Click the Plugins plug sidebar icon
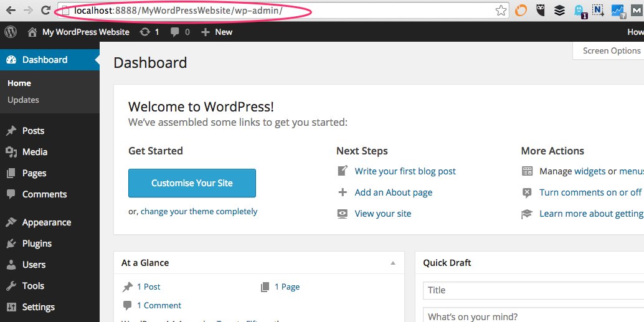This screenshot has width=644, height=322. click(11, 244)
